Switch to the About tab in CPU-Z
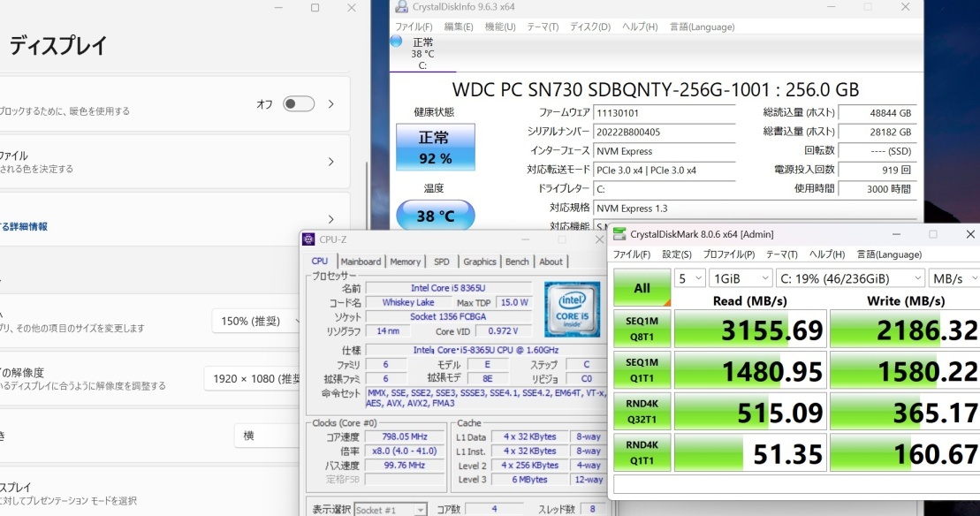Image resolution: width=980 pixels, height=516 pixels. point(551,262)
